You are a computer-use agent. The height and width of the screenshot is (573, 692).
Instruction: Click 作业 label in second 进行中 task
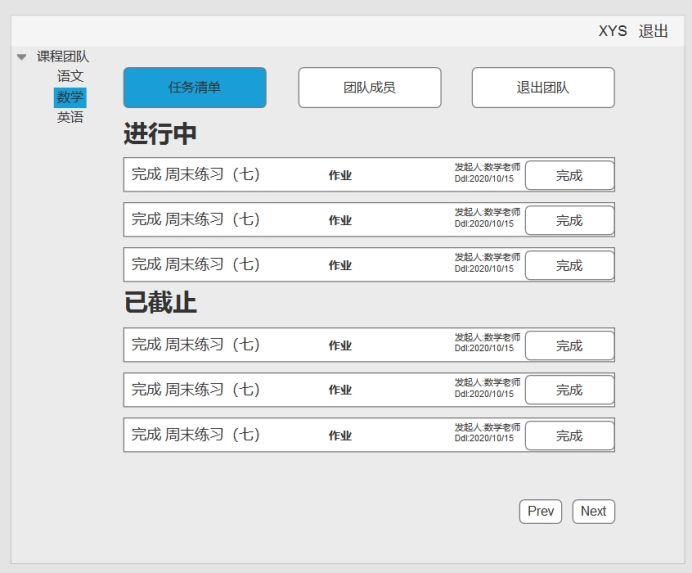click(x=340, y=220)
